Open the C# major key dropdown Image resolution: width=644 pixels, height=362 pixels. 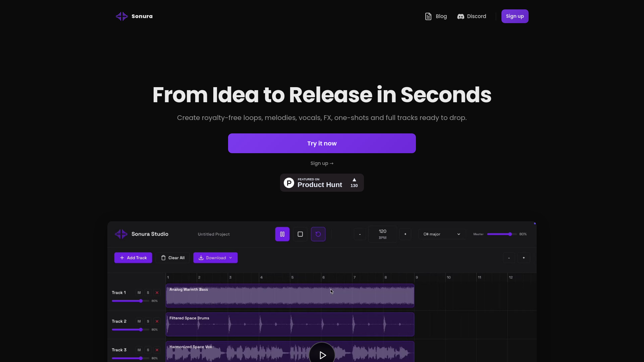[442, 234]
